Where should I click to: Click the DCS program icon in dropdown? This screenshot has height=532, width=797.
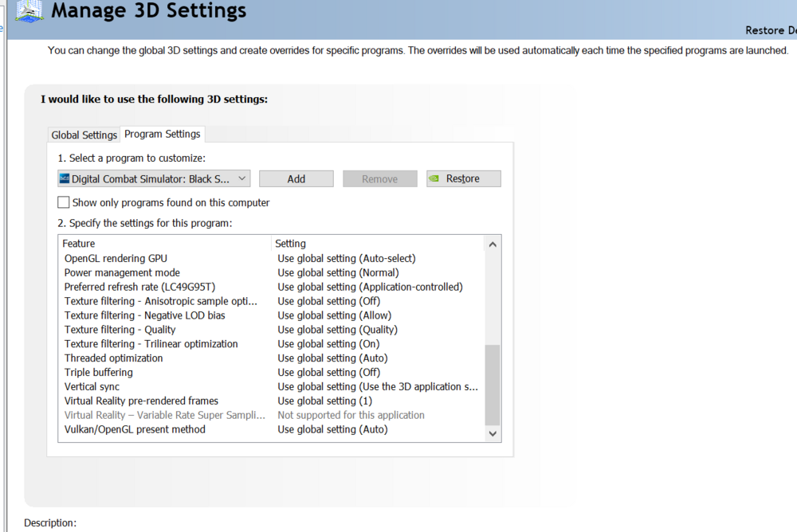[65, 178]
